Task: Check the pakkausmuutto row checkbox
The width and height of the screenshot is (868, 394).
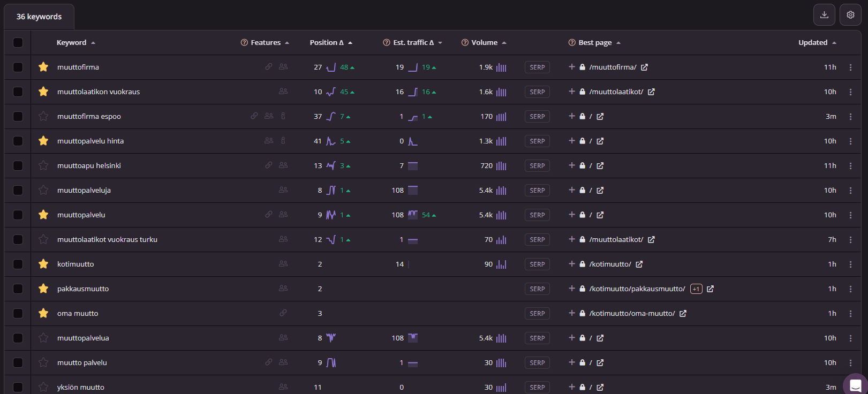Action: (x=18, y=289)
